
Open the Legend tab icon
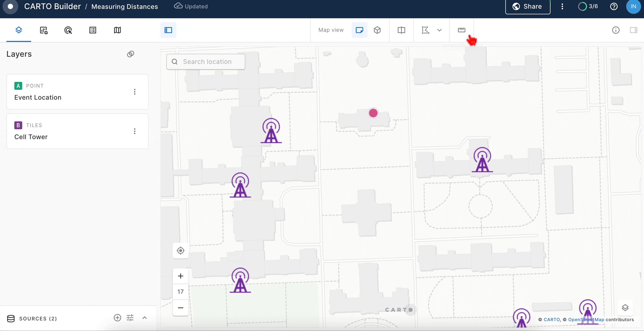pyautogui.click(x=93, y=30)
